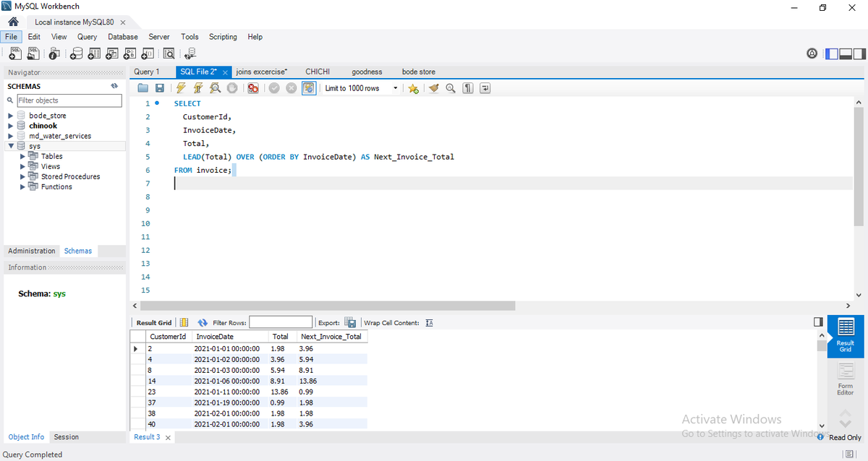The width and height of the screenshot is (868, 461).
Task: Toggle wrap cell content icon
Action: pyautogui.click(x=428, y=322)
